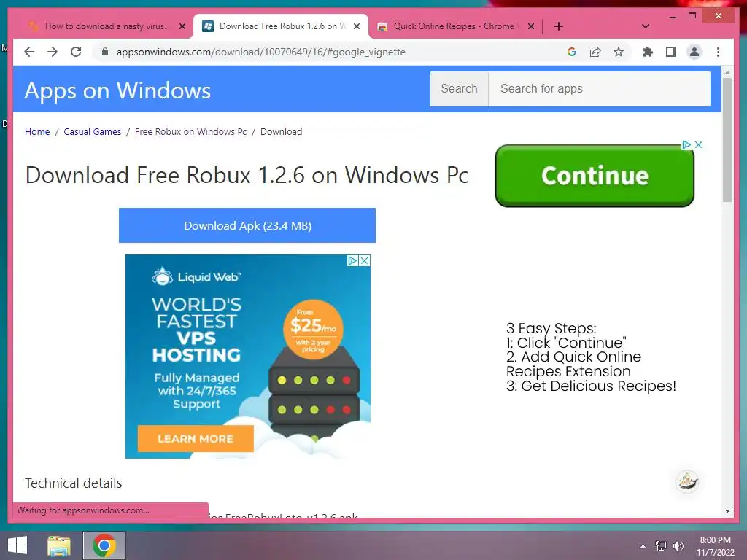
Task: Click the Search button
Action: [x=460, y=88]
